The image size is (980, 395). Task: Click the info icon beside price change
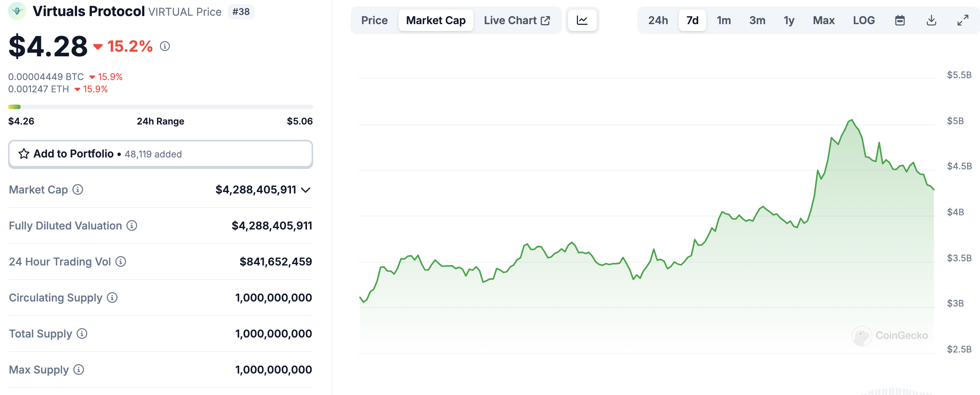[x=165, y=46]
